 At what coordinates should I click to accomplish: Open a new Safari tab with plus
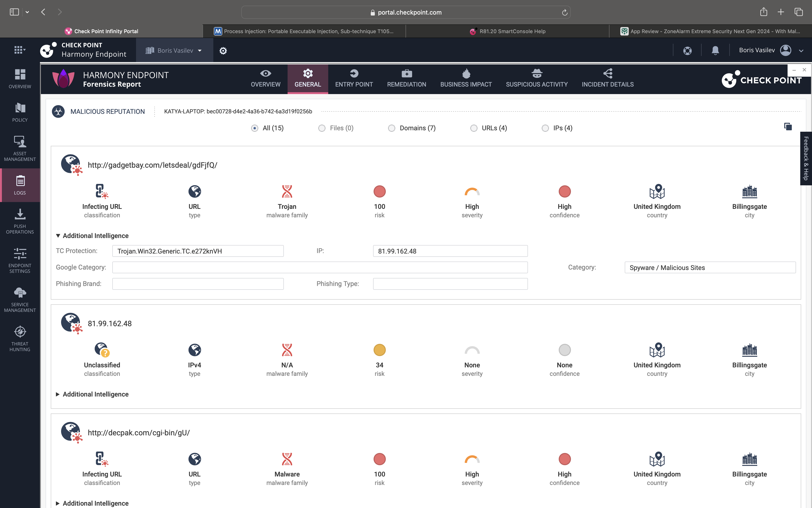781,12
